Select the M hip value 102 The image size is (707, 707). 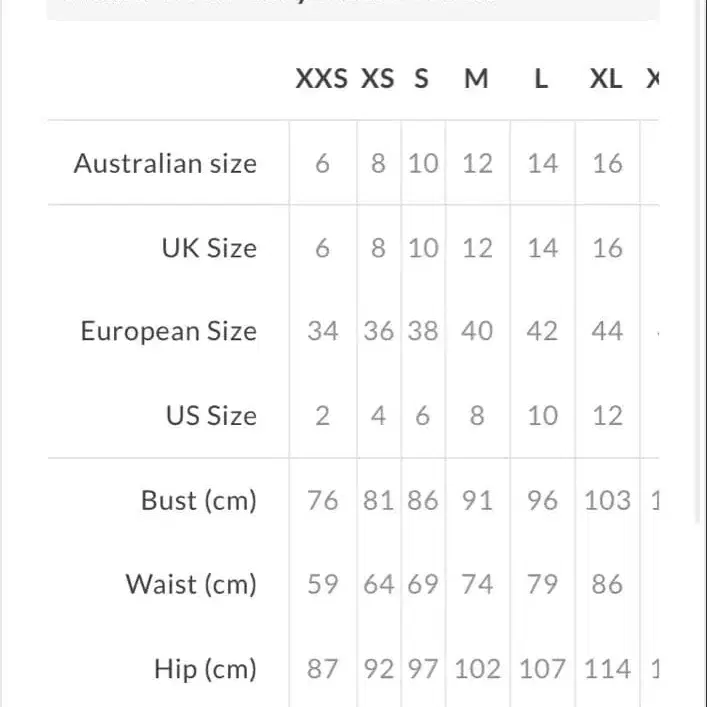coord(478,668)
